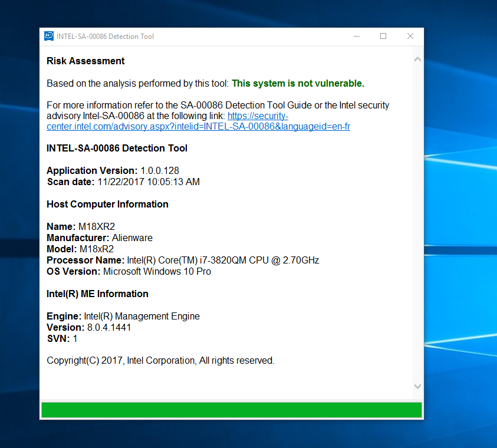
Task: Minimize the Detection Tool window
Action: [357, 36]
